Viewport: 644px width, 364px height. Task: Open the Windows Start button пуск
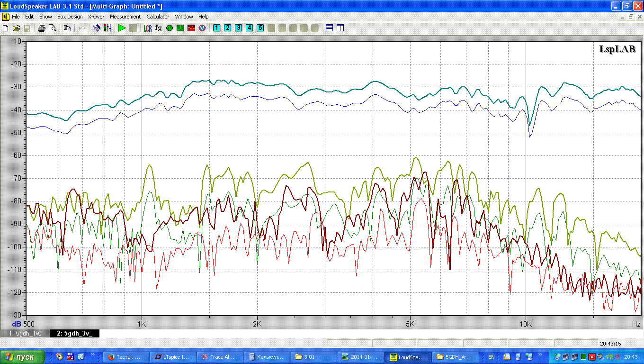coord(22,357)
